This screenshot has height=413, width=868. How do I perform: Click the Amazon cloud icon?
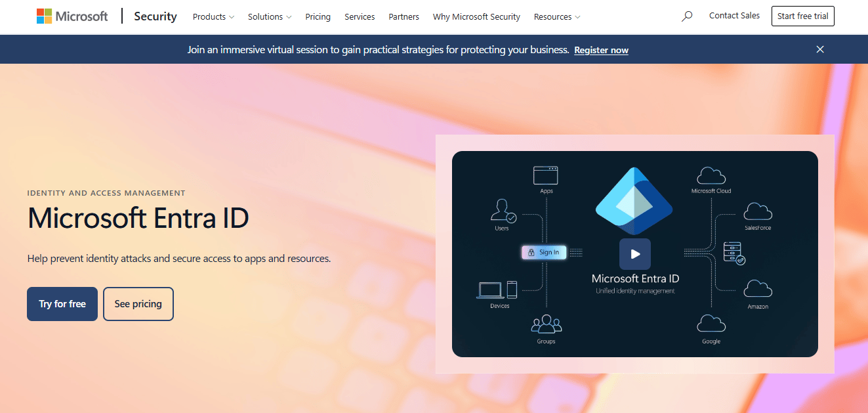coord(758,289)
